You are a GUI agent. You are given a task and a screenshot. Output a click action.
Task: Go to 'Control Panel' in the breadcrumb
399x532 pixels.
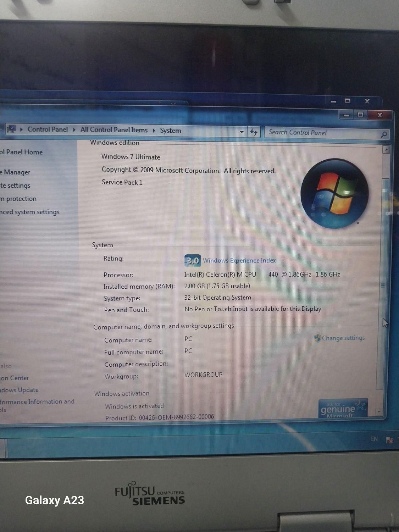pos(48,129)
